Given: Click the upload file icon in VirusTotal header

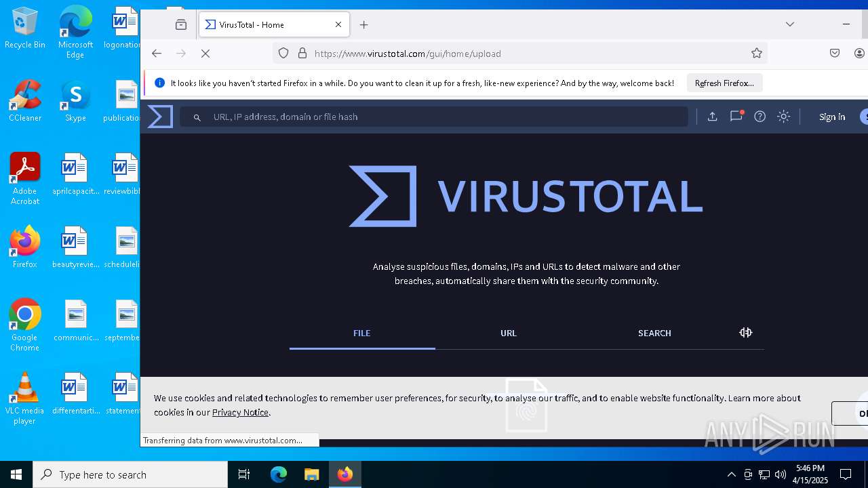Looking at the screenshot, I should click(x=712, y=117).
